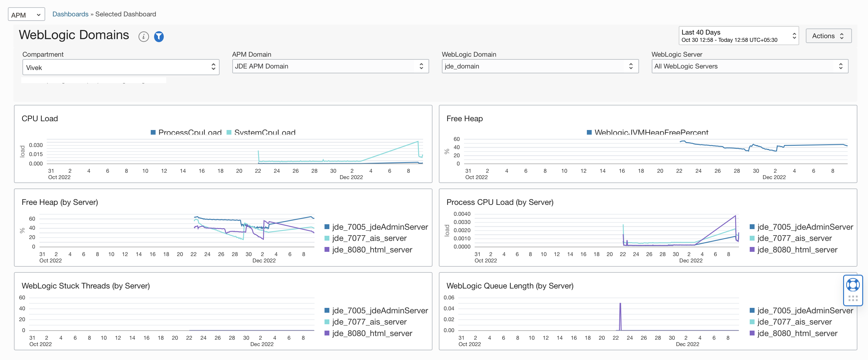Click jde_8080_html_server marker in Queue Length legend

click(x=752, y=333)
